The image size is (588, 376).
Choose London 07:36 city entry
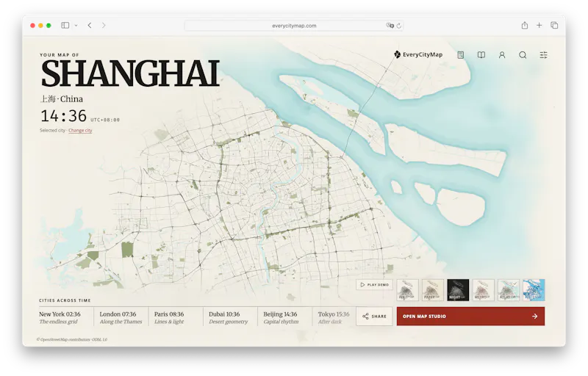coord(121,317)
